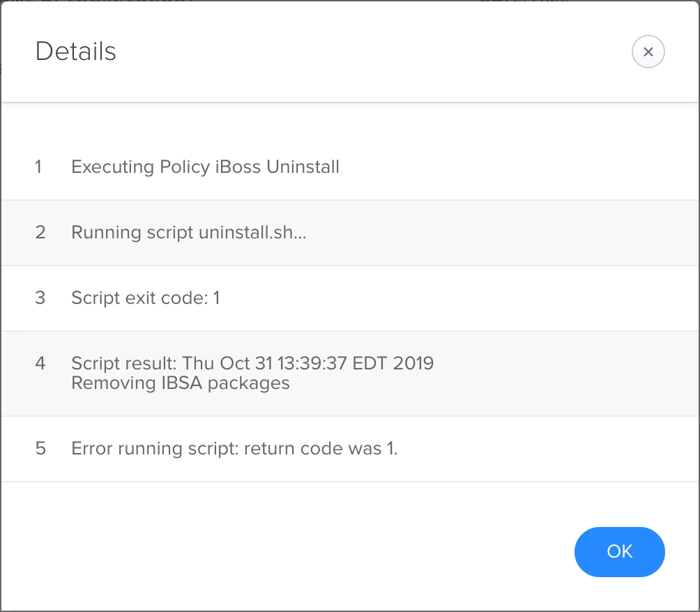Viewport: 700px width, 612px height.
Task: Select the 'Script exit code: 1' line
Action: coord(146,298)
